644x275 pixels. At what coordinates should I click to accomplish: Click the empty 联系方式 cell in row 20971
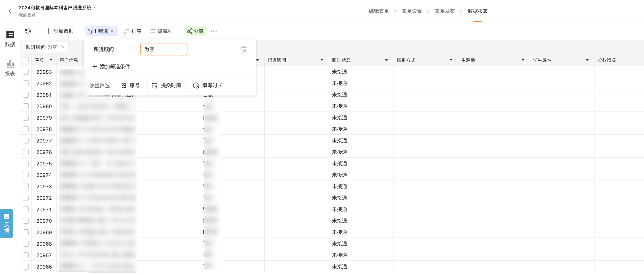tap(426, 209)
